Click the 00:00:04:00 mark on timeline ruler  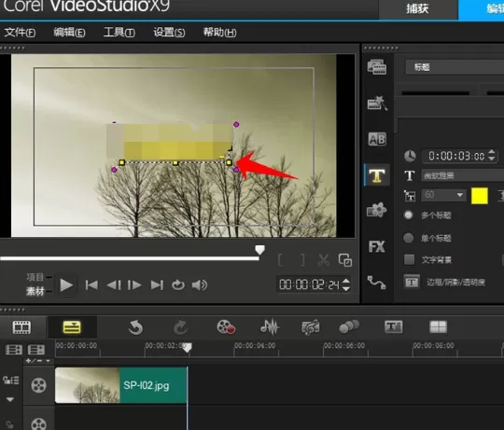pos(255,345)
